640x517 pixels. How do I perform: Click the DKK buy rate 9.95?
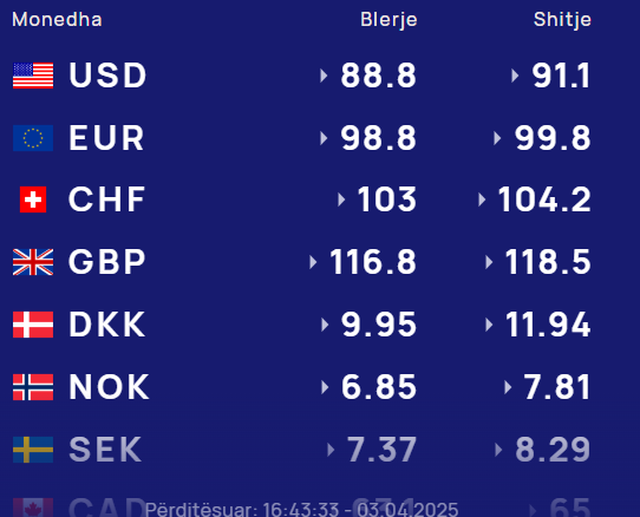click(379, 325)
